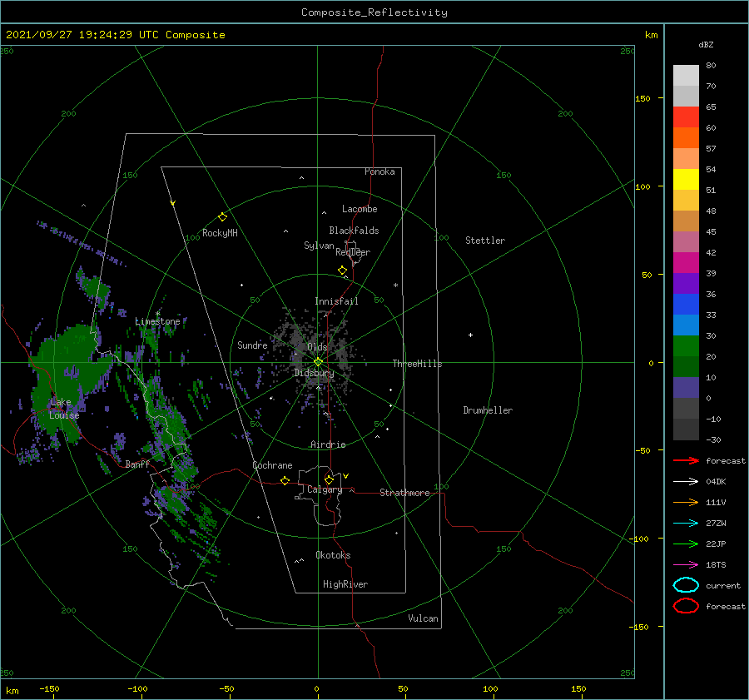Pick the orange swatch below 60 dBZ

686,137
